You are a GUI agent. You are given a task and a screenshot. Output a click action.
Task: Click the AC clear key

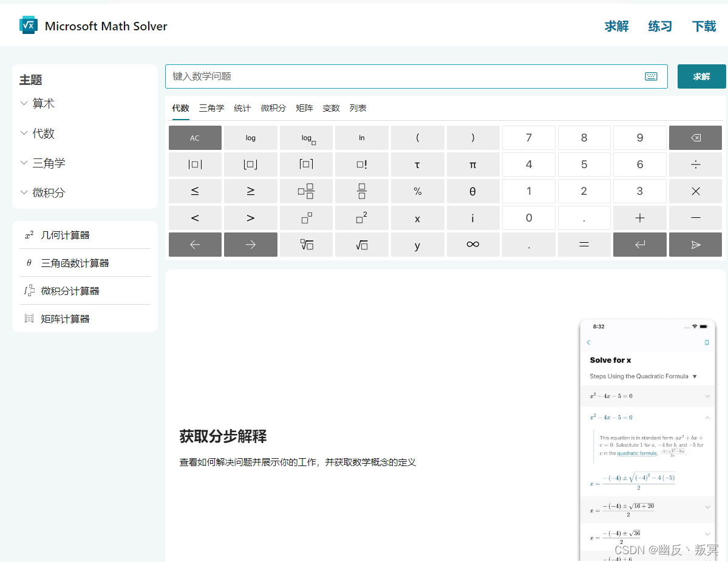click(x=195, y=138)
